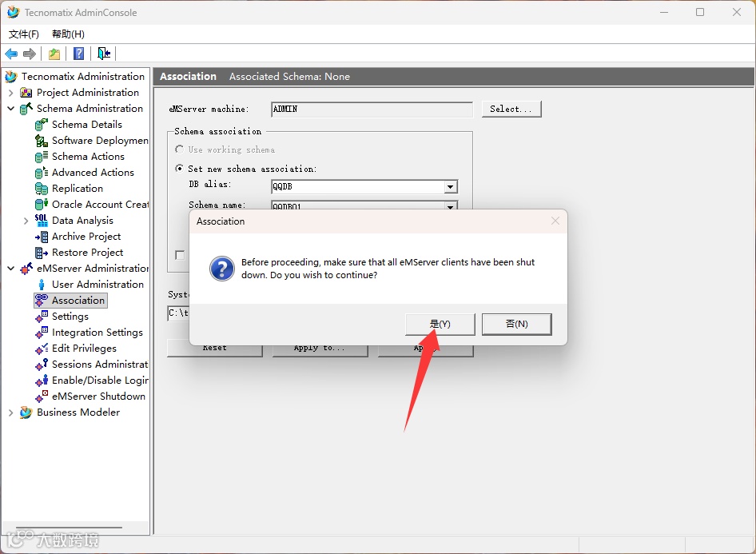Tick the checkbox left of the dialog
This screenshot has height=554, width=756.
(180, 255)
